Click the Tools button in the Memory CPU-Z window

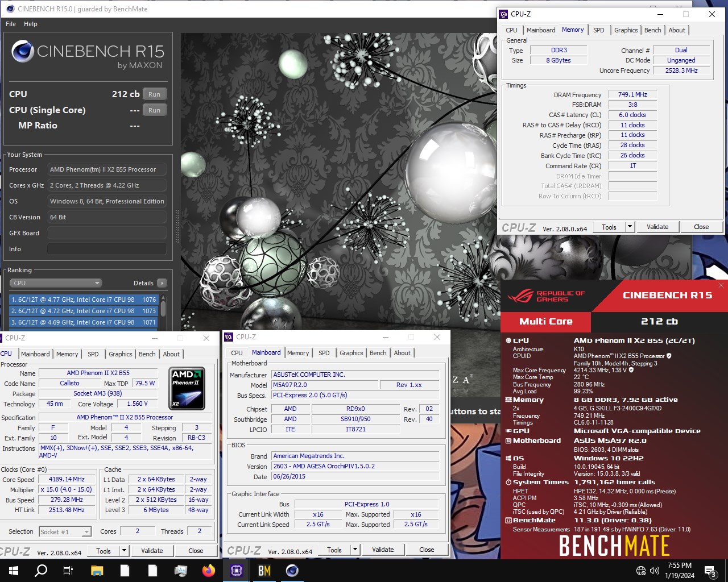tap(609, 227)
